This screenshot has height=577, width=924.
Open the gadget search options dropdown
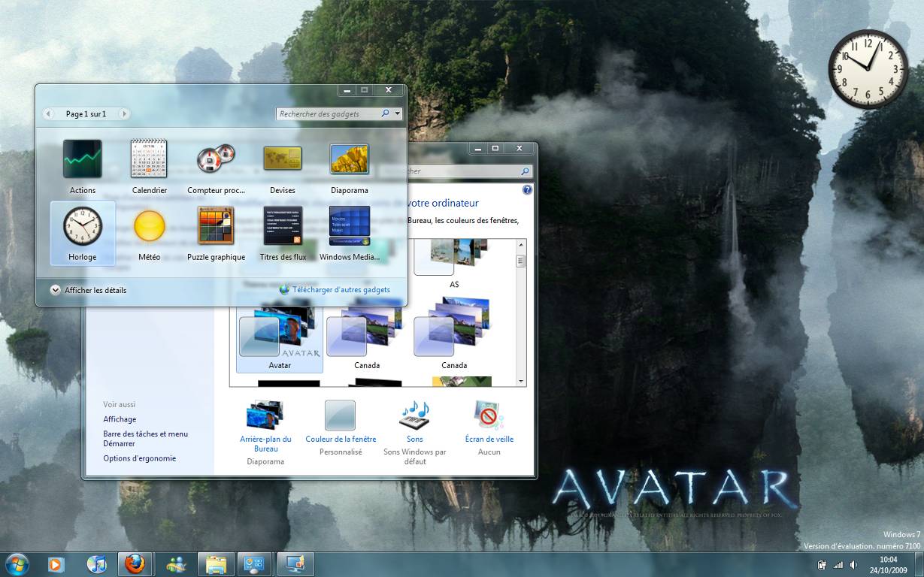(398, 114)
